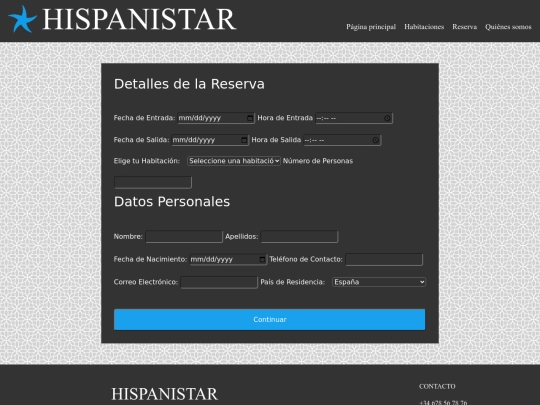Open the País de Residencia dropdown

(379, 282)
